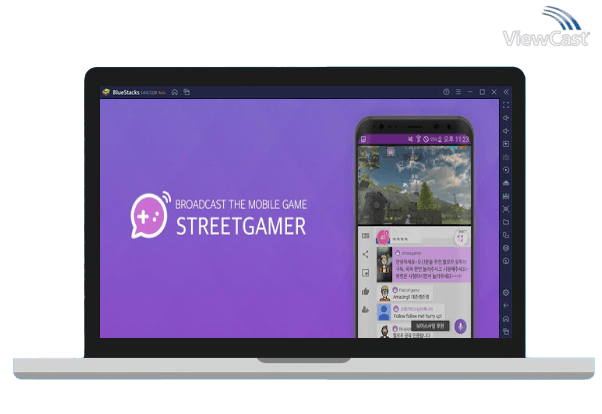Click the square play icon in the sidebar

(x=506, y=144)
